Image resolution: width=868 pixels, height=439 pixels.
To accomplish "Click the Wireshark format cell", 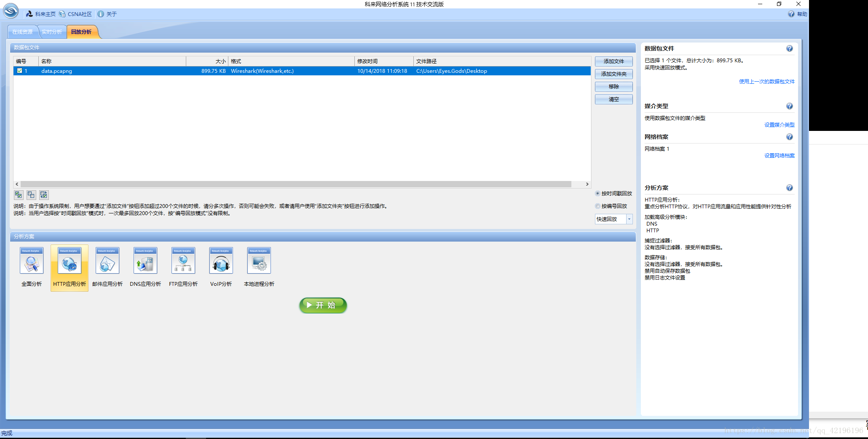I will (x=263, y=71).
